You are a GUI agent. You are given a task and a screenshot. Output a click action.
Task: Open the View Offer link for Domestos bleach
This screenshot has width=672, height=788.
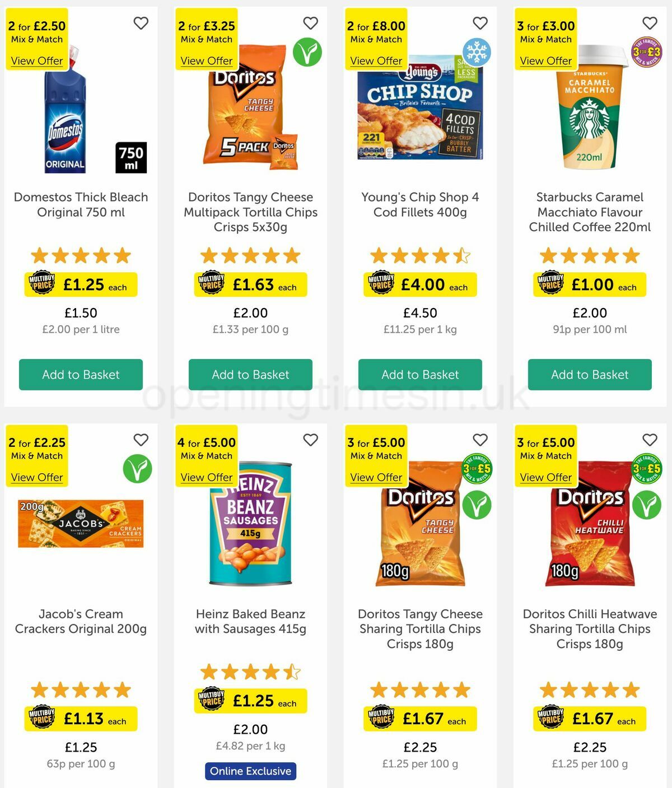tap(36, 61)
